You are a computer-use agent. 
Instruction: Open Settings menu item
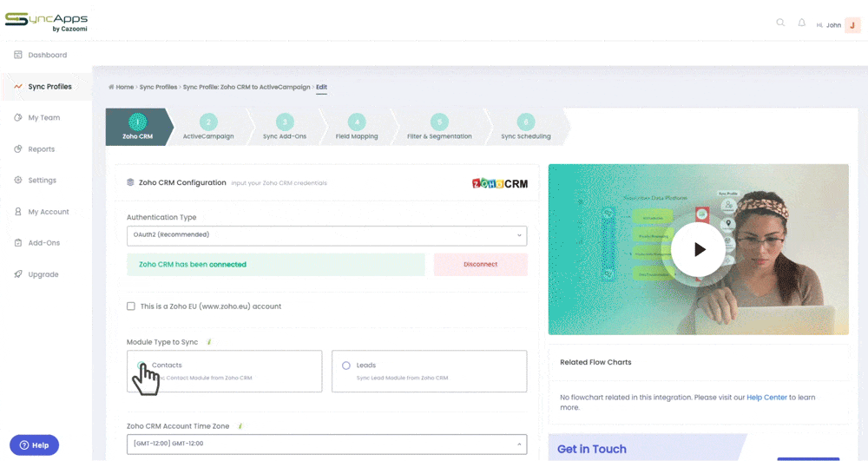coord(42,180)
